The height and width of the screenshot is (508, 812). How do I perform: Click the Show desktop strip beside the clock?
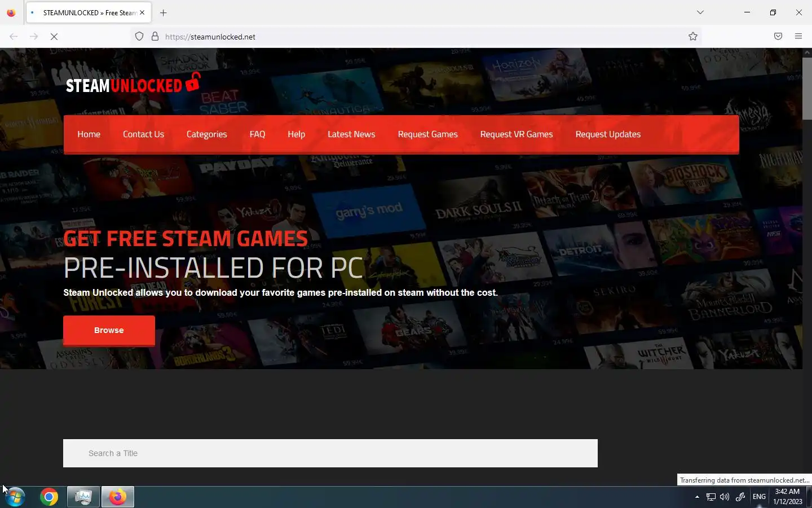click(809, 497)
